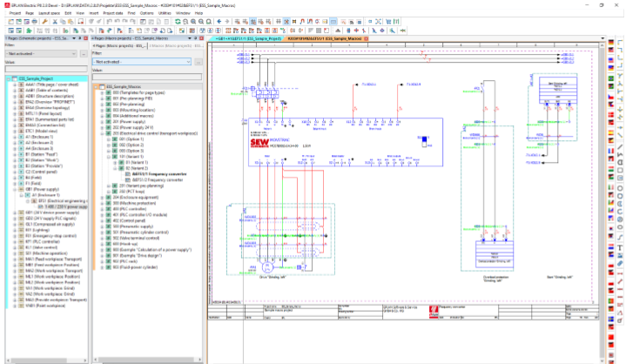Open the Project data menu

pyautogui.click(x=112, y=14)
